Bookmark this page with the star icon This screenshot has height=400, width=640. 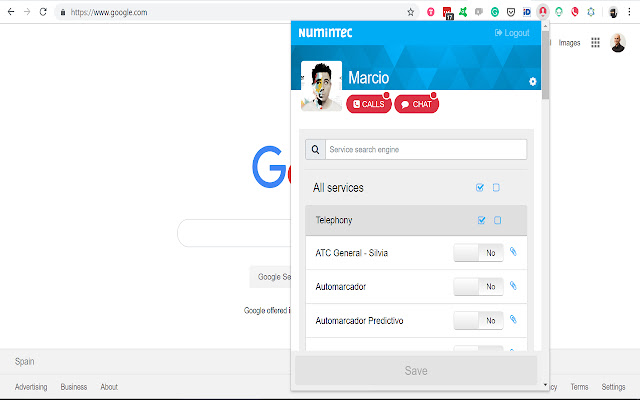tap(410, 12)
